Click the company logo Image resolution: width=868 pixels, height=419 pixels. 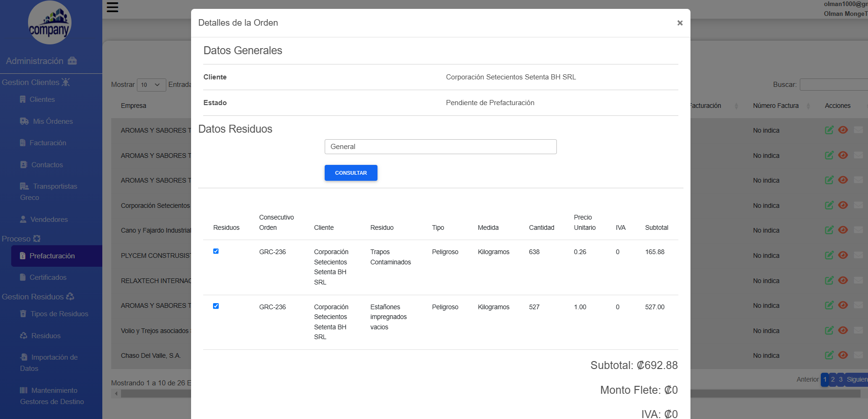point(50,23)
